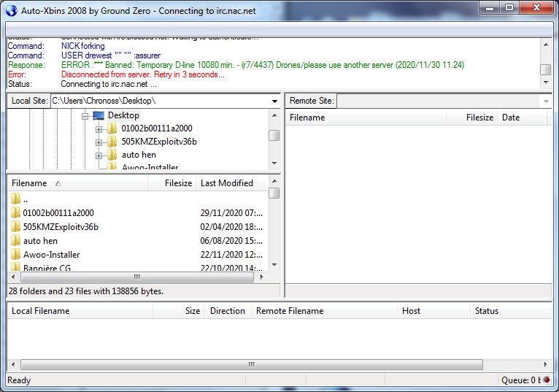Select Awoo-Installer in the folder tree
This screenshot has height=392, width=559.
click(150, 167)
